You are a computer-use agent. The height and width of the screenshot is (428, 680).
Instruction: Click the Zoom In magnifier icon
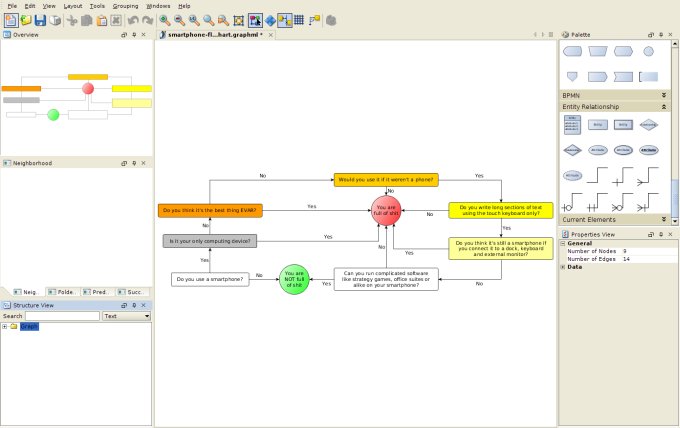(x=164, y=20)
